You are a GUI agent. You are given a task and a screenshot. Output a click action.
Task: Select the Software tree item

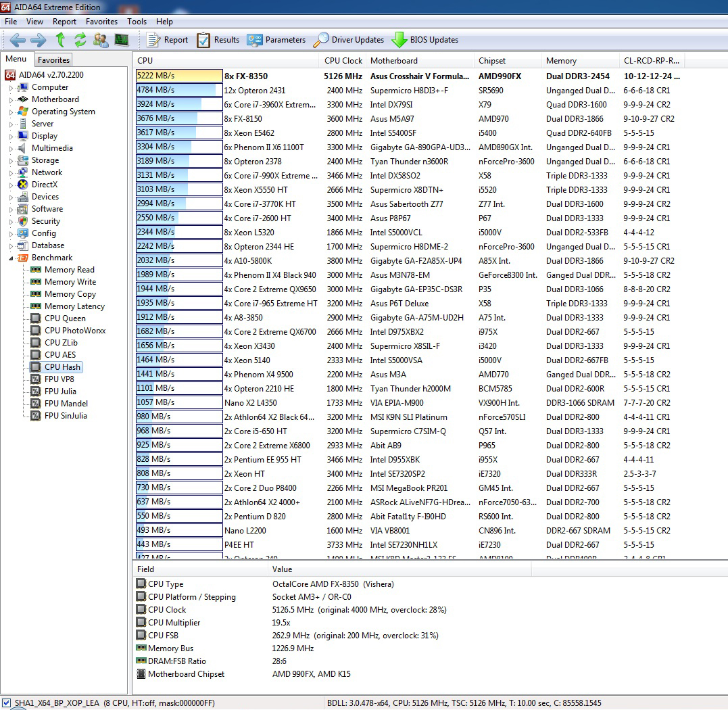47,209
